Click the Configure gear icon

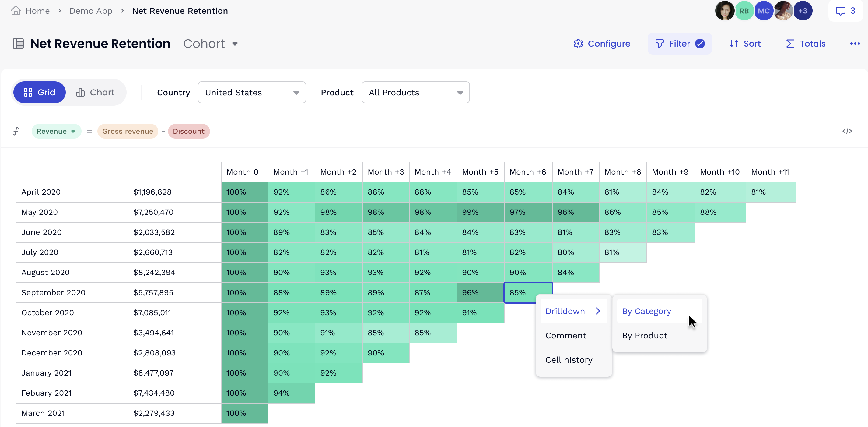pos(578,44)
